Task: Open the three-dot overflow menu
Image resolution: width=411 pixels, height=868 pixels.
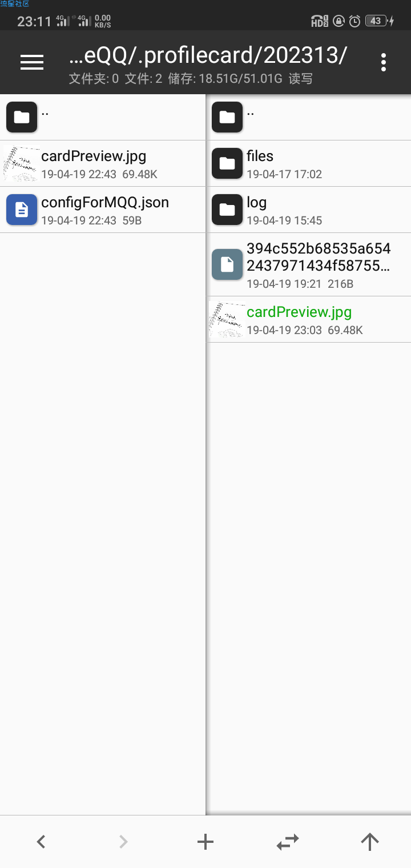Action: pos(384,62)
